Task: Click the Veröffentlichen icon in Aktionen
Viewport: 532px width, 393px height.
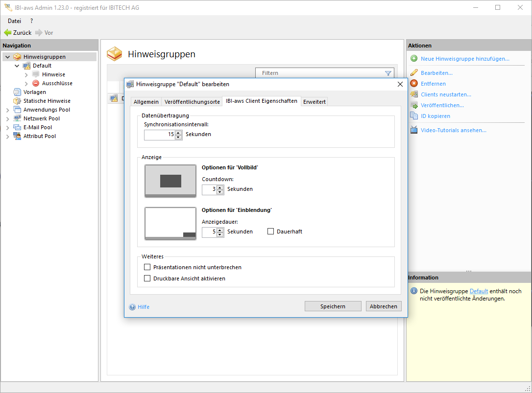Action: pyautogui.click(x=414, y=105)
